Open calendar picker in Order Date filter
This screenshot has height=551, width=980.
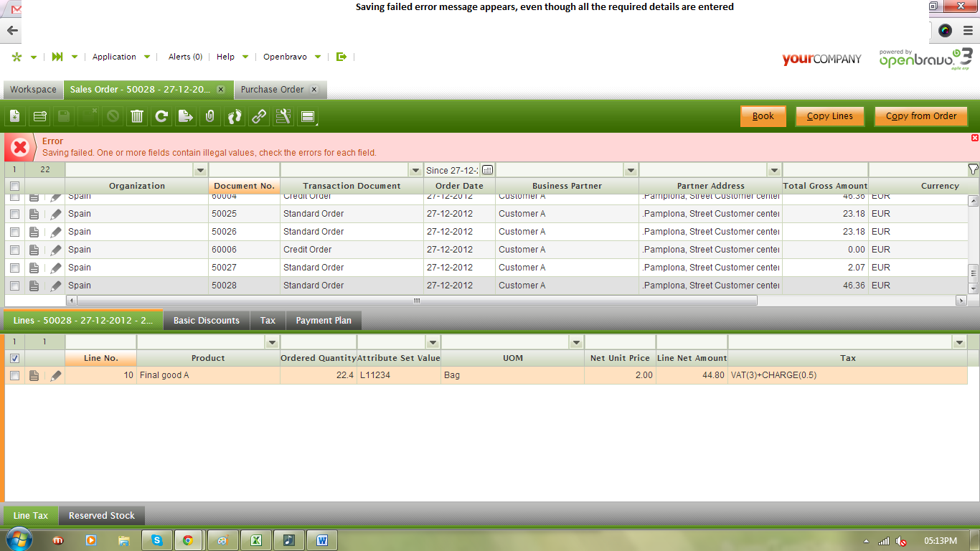point(488,170)
